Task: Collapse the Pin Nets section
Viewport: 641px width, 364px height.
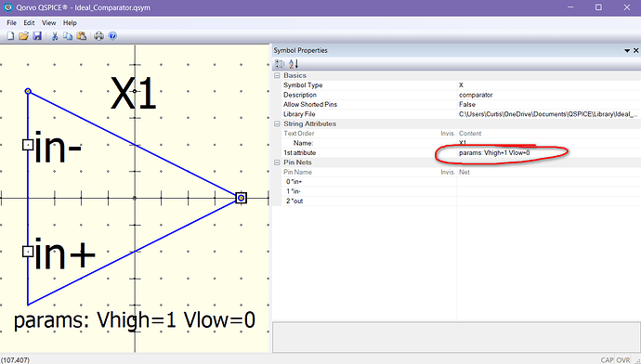Action: click(x=277, y=162)
